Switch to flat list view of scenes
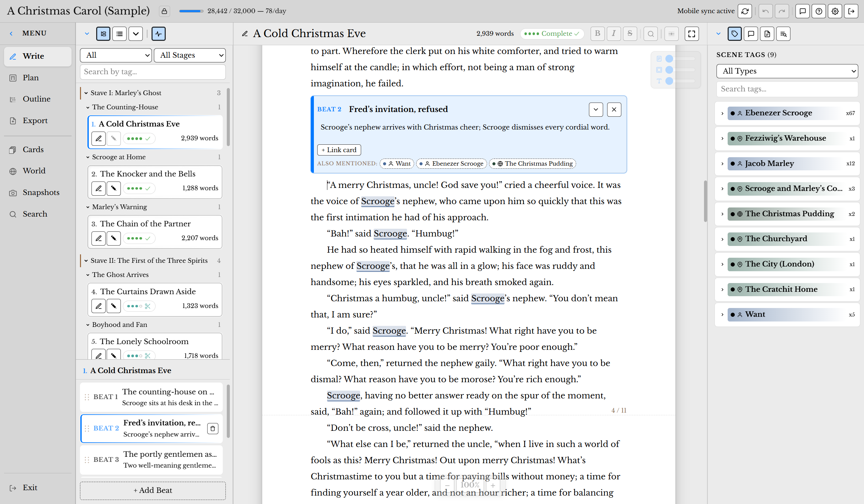The height and width of the screenshot is (504, 864). point(119,34)
